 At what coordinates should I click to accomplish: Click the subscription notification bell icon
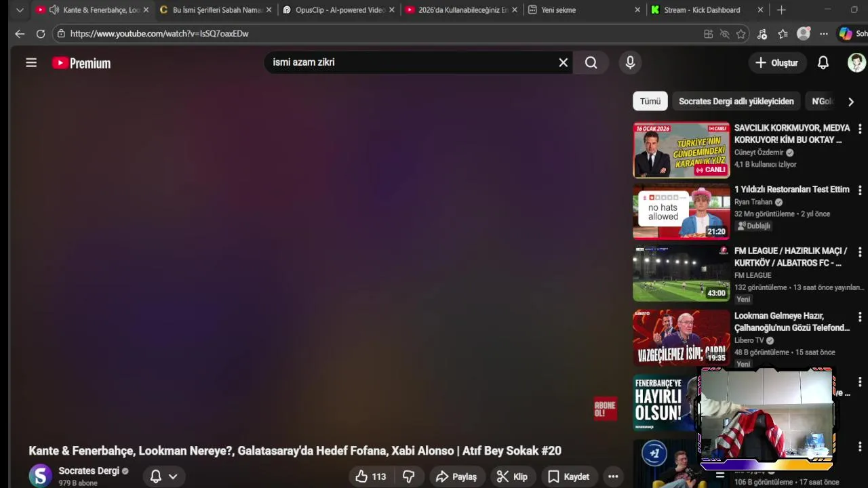[155, 476]
